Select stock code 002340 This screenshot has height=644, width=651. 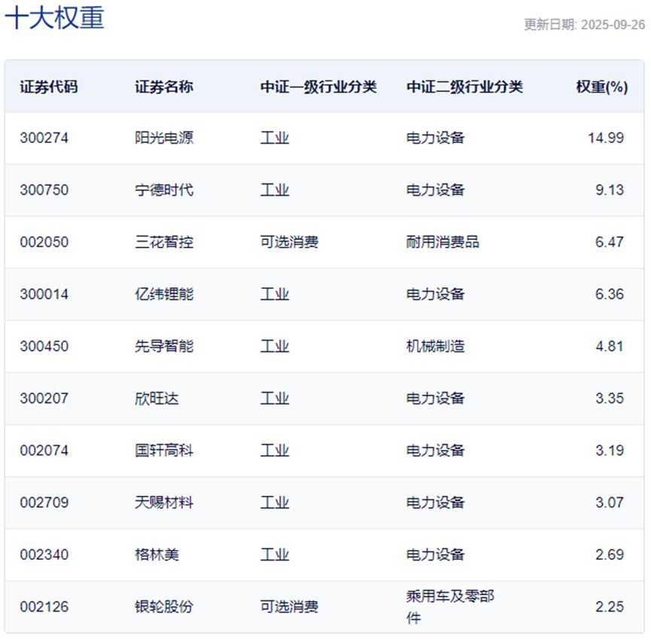pos(44,554)
